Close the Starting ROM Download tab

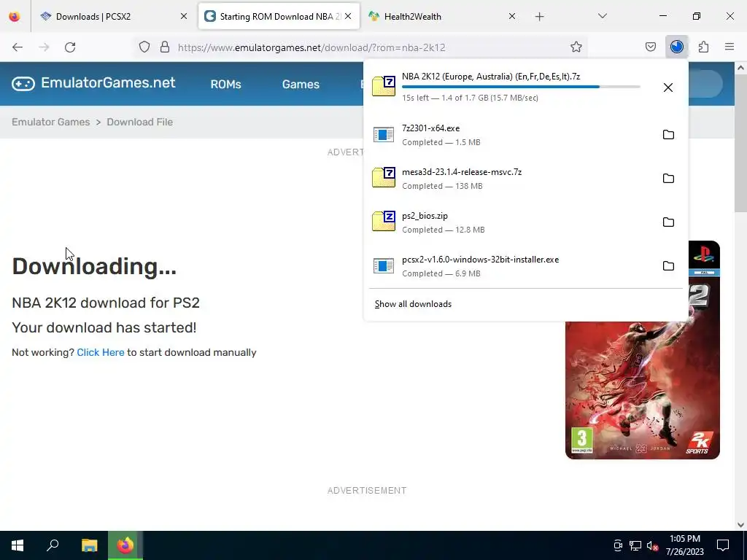click(348, 17)
